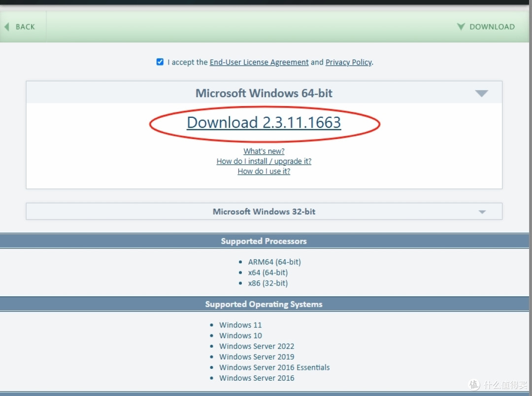The image size is (532, 396).
Task: Expand the Microsoft Windows 32-bit section arrow
Action: tap(482, 212)
